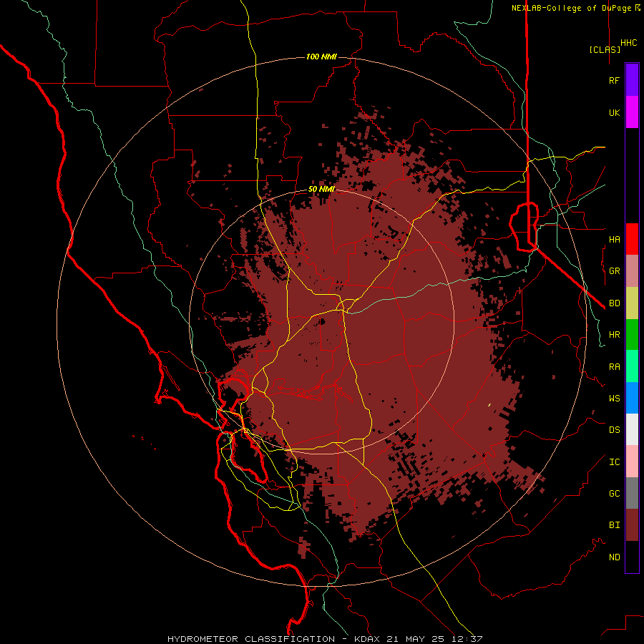
Task: Click the [CLAS] units label
Action: (605, 49)
